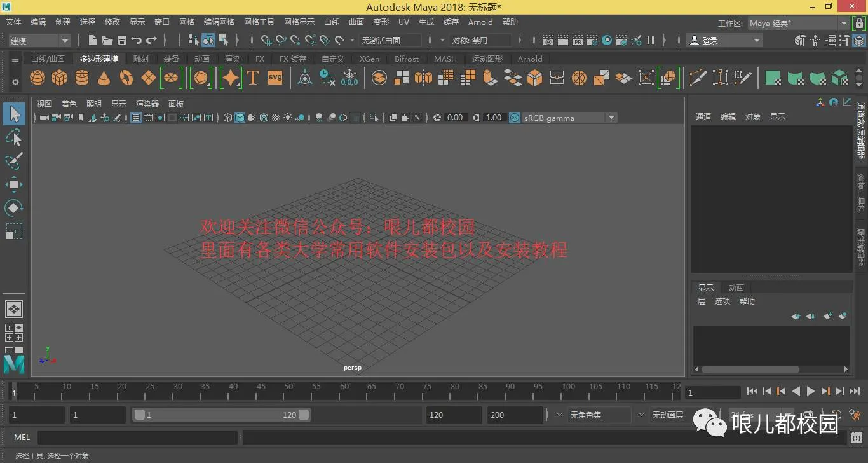Image resolution: width=868 pixels, height=463 pixels.
Task: Toggle the sRGB gamma ON button
Action: pos(515,118)
